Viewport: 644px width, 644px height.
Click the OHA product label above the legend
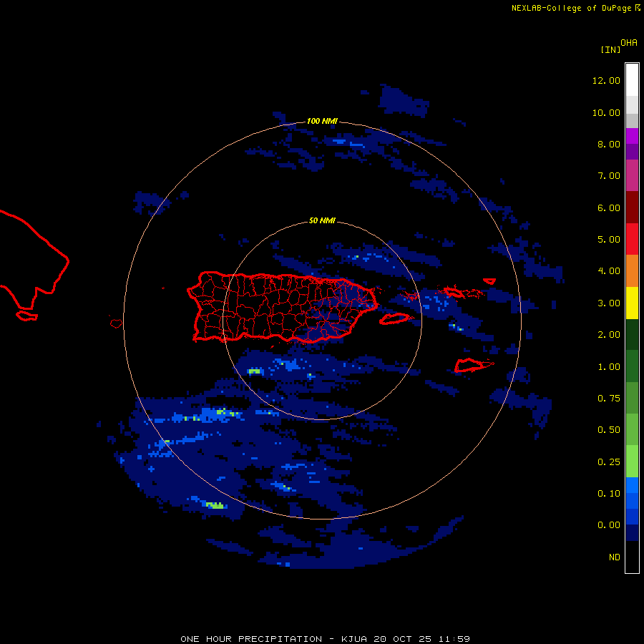pyautogui.click(x=629, y=43)
